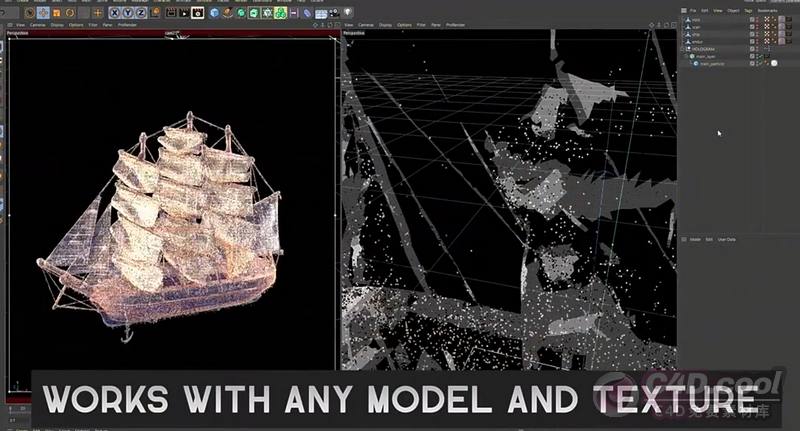Screen dimensions: 800x431
Task: Toggle the X axis lock
Action: [115, 12]
